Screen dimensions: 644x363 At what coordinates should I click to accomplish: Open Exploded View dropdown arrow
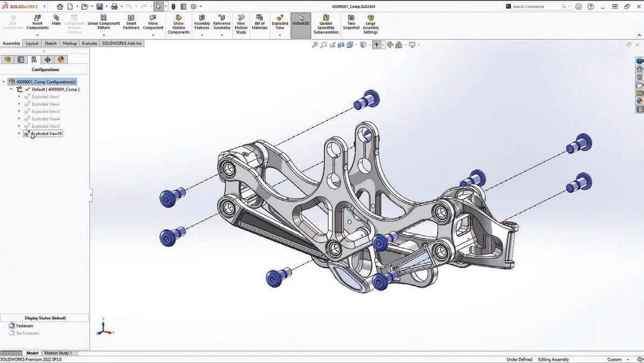[280, 35]
